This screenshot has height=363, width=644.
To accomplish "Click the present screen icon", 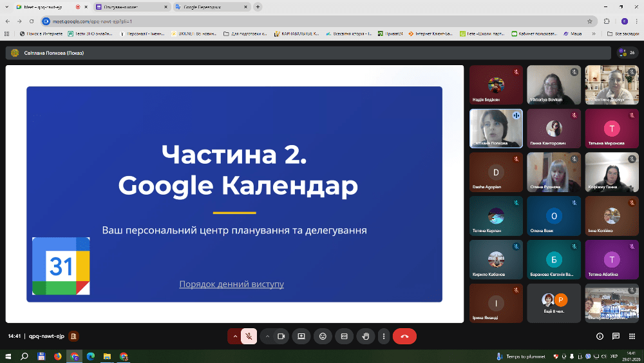I will (x=301, y=336).
